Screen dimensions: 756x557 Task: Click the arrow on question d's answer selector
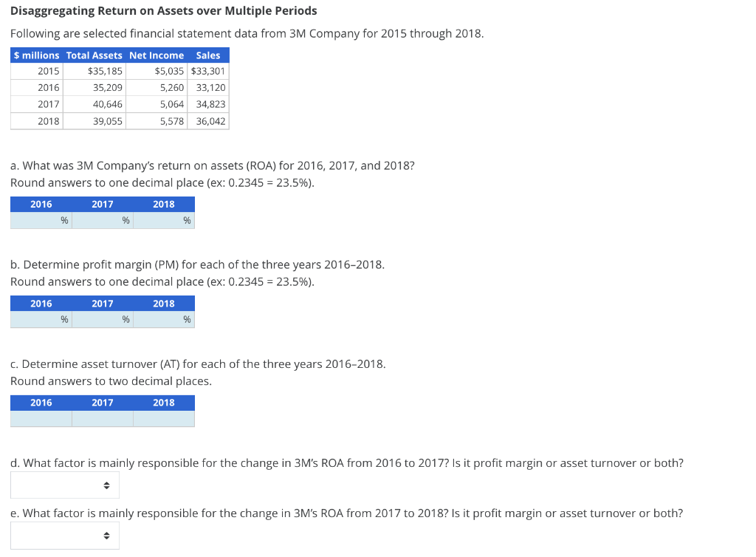[107, 485]
